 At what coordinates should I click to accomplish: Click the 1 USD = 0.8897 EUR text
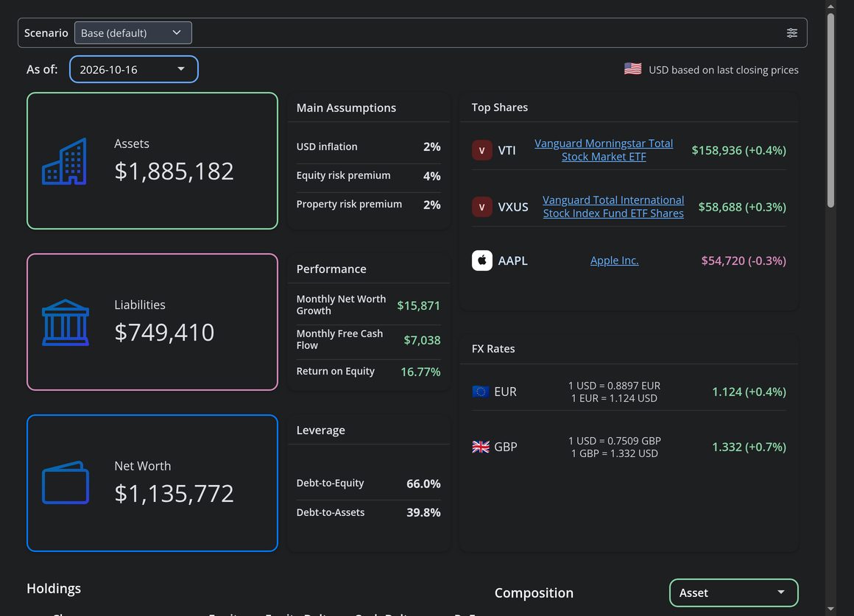(x=614, y=386)
